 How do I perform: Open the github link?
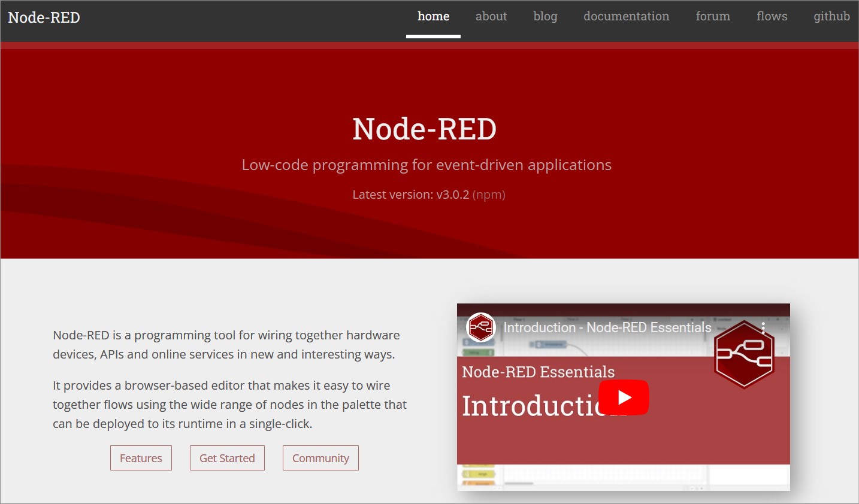[x=831, y=16]
